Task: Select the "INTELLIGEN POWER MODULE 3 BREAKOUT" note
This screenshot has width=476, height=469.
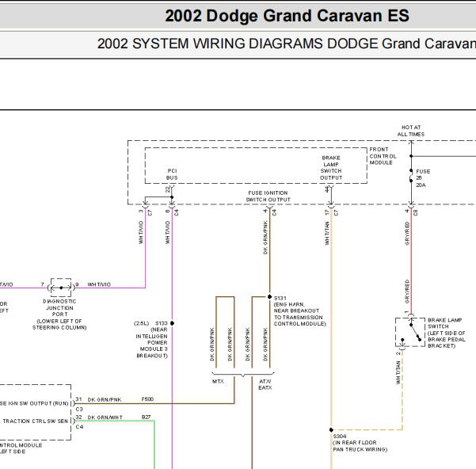Action: tap(151, 346)
